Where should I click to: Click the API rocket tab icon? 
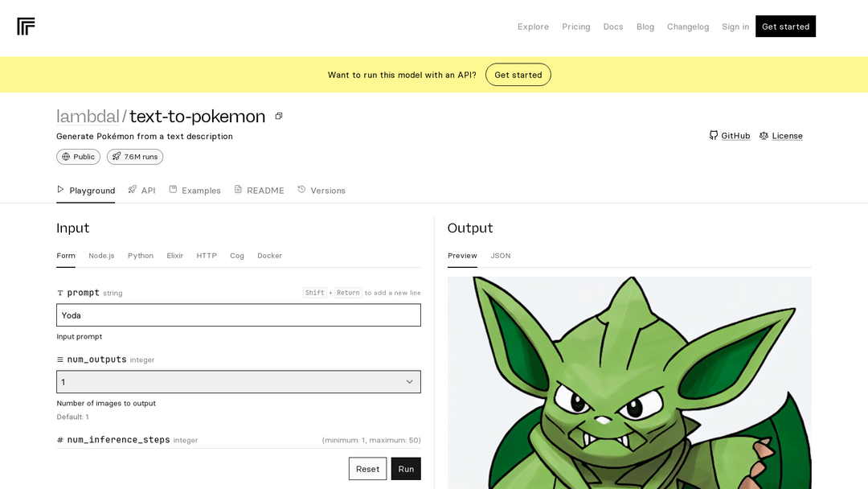(x=133, y=189)
